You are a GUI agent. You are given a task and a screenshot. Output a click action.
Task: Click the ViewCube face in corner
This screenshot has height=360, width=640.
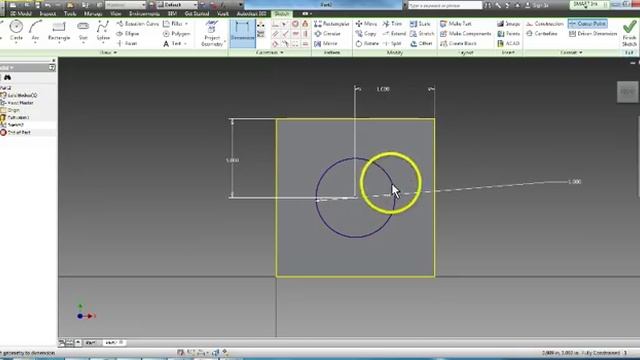[x=627, y=92]
